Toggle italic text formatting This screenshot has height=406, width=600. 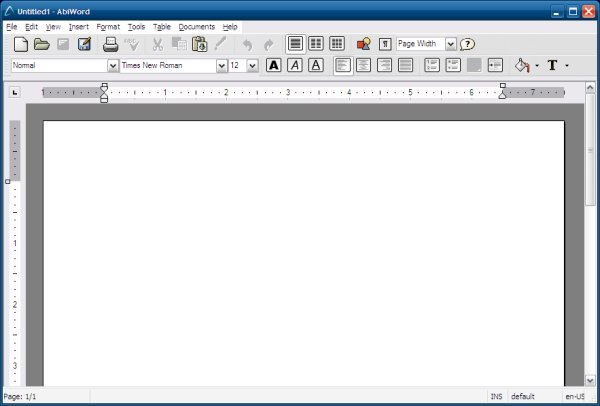pos(295,65)
